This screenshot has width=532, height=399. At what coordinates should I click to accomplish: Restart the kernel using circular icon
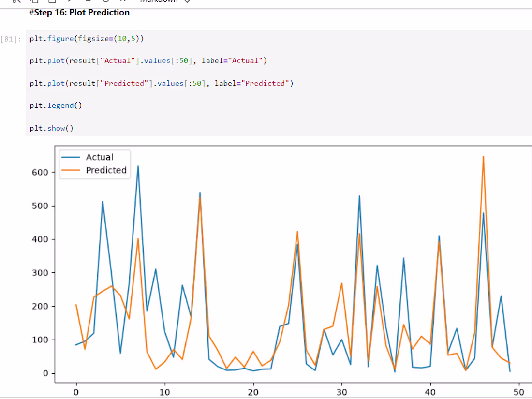coord(106,1)
